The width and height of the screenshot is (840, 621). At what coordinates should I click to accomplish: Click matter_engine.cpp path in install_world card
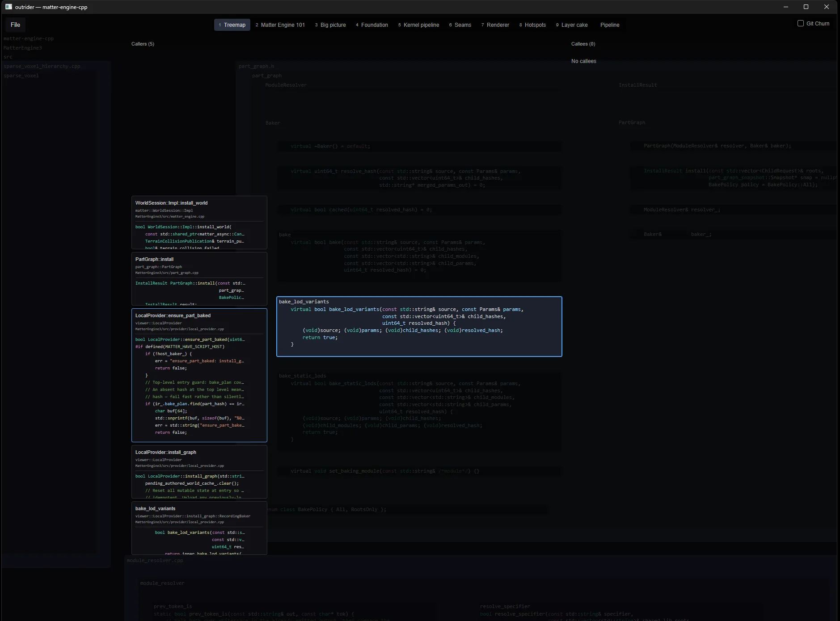[170, 216]
